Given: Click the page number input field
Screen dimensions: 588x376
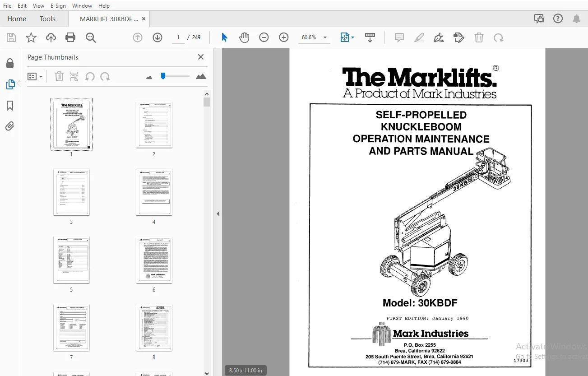Looking at the screenshot, I should [178, 37].
